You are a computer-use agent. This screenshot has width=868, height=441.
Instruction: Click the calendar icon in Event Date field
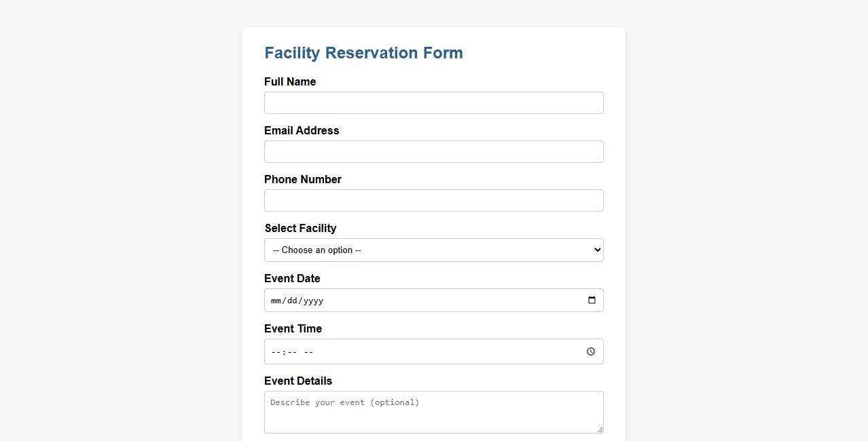click(x=590, y=300)
